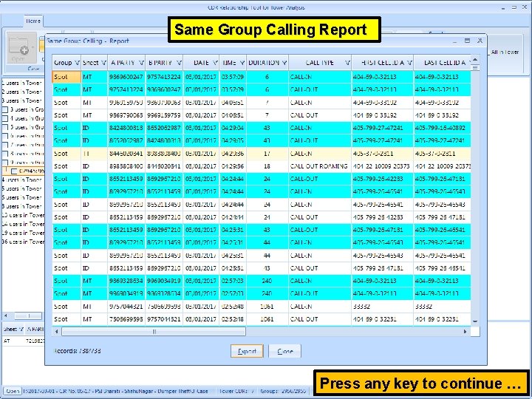This screenshot has height=399, width=532.
Task: Open the DURATION column filter dropdown
Action: [x=284, y=63]
